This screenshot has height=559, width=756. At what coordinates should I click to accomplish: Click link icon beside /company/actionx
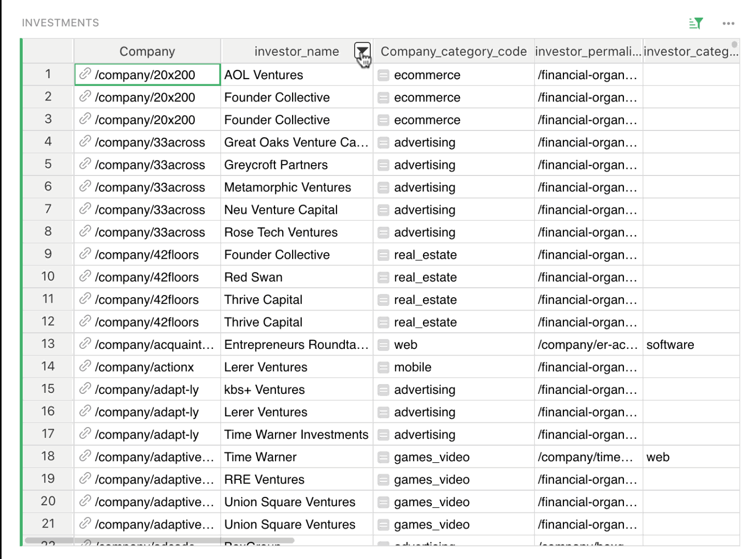[85, 366]
